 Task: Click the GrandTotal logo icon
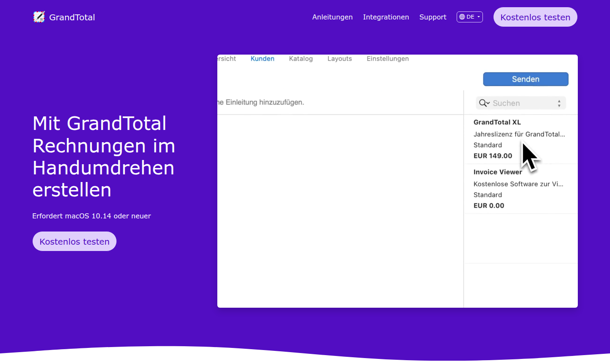coord(39,17)
